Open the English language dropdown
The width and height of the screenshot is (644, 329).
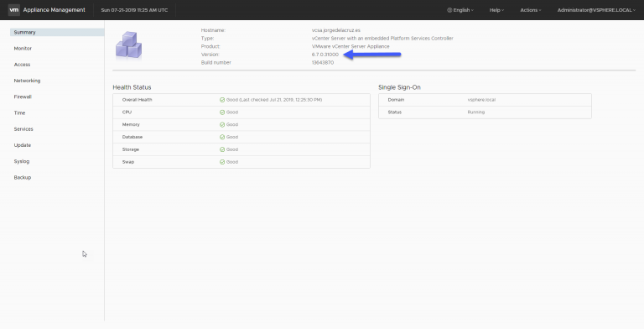[x=460, y=10]
